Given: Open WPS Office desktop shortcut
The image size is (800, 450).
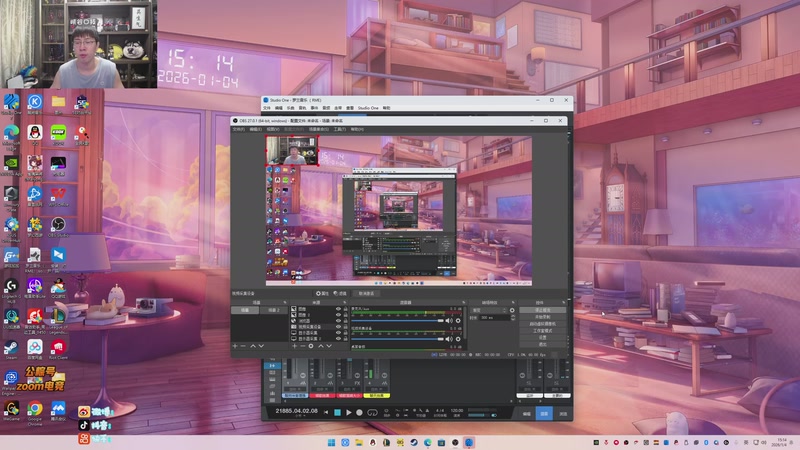Looking at the screenshot, I should tap(58, 196).
